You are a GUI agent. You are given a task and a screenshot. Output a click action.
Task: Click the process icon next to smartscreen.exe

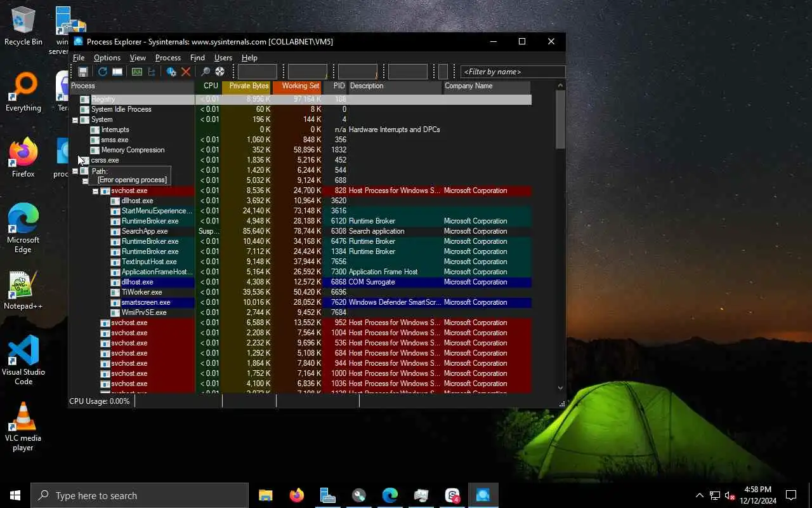click(115, 302)
